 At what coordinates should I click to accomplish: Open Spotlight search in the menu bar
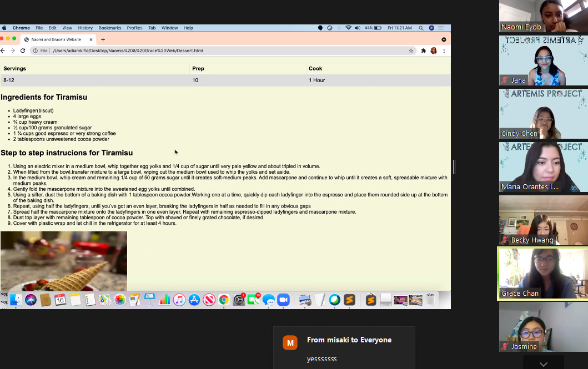click(x=421, y=28)
